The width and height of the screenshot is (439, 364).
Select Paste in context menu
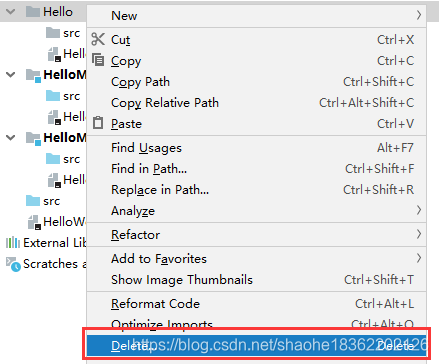pos(256,123)
